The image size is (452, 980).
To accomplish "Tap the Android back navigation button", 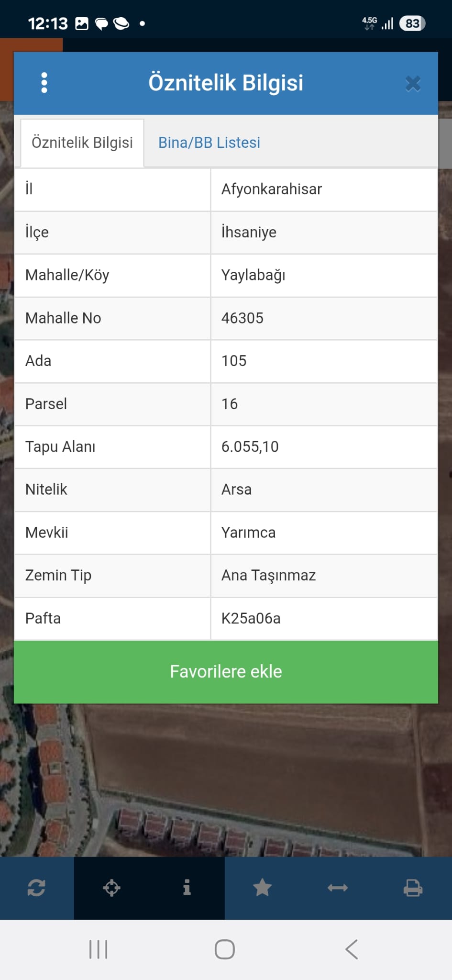I will click(352, 949).
